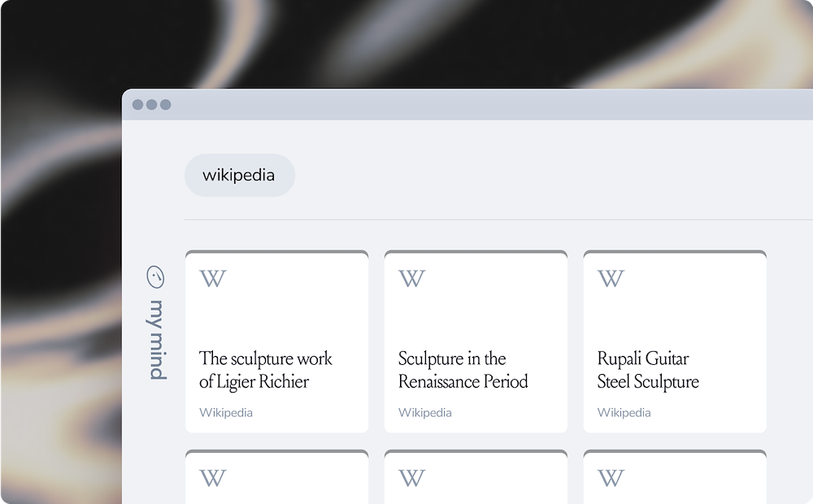Open 'The sculpture work of Ligier Richier' title
The width and height of the screenshot is (813, 504).
pos(266,370)
